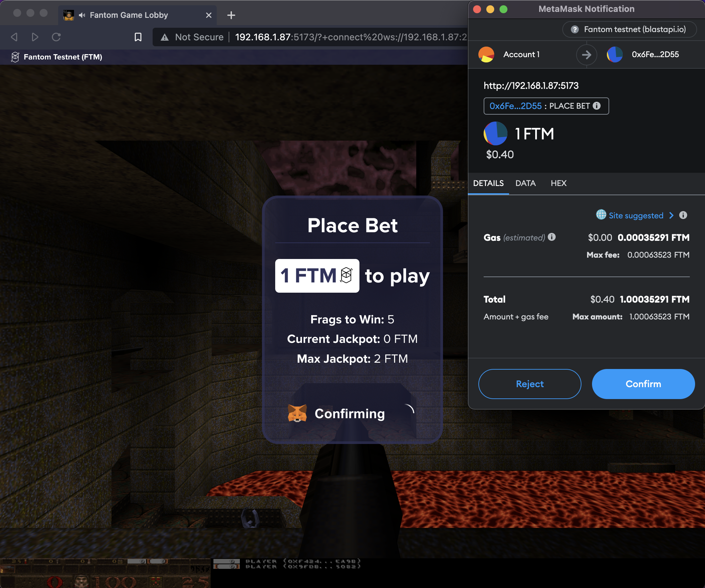Select the arrow icon between sender and recipient
This screenshot has height=588, width=705.
(x=586, y=55)
